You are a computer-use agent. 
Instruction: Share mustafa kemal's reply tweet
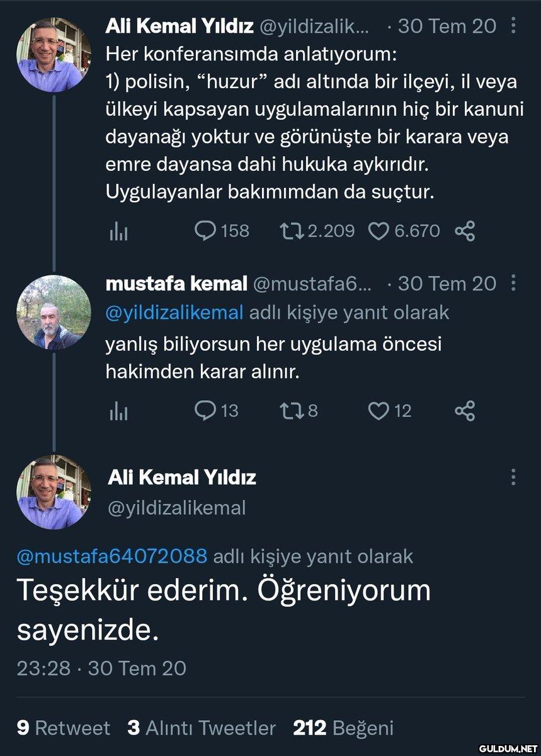[x=464, y=411]
